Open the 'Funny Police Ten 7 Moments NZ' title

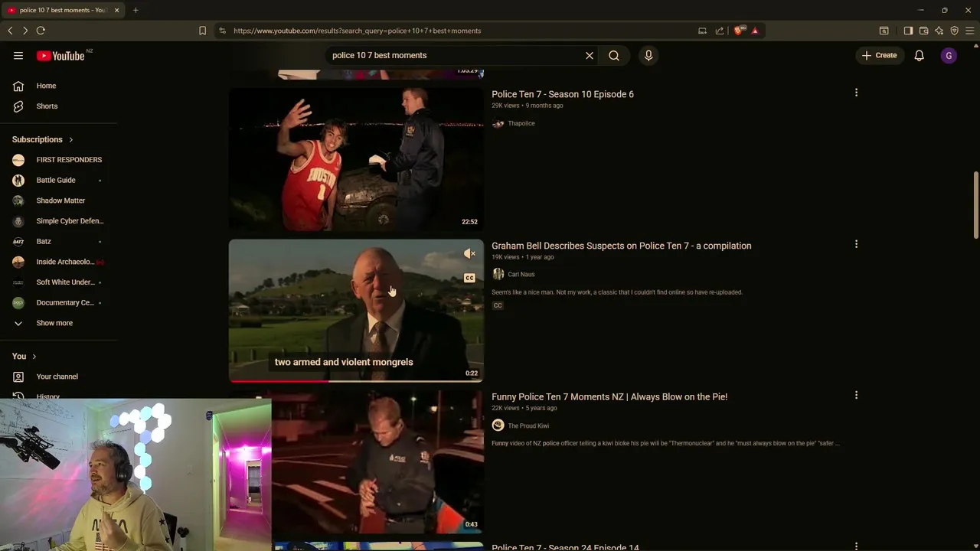click(x=609, y=397)
